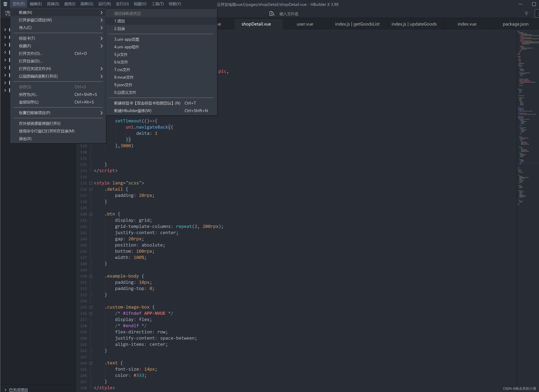
Task: Open the 打开已关闭文件(H) submenu
Action: click(x=58, y=69)
